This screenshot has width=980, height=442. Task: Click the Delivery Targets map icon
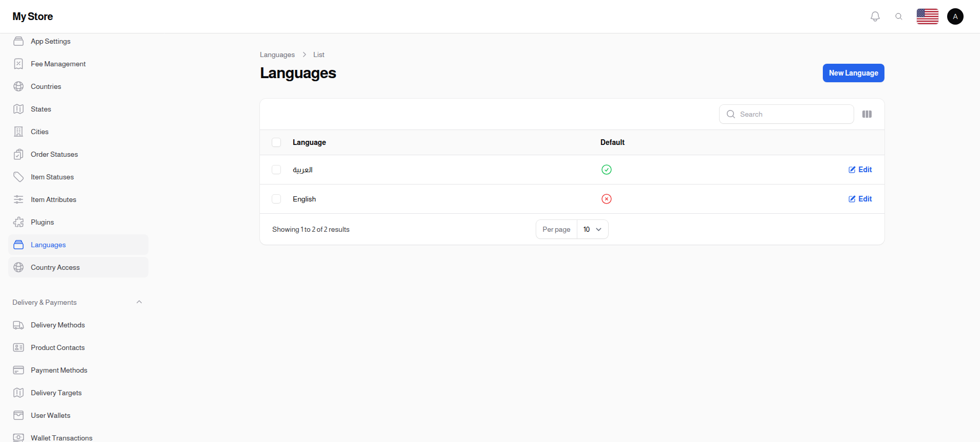(x=18, y=393)
